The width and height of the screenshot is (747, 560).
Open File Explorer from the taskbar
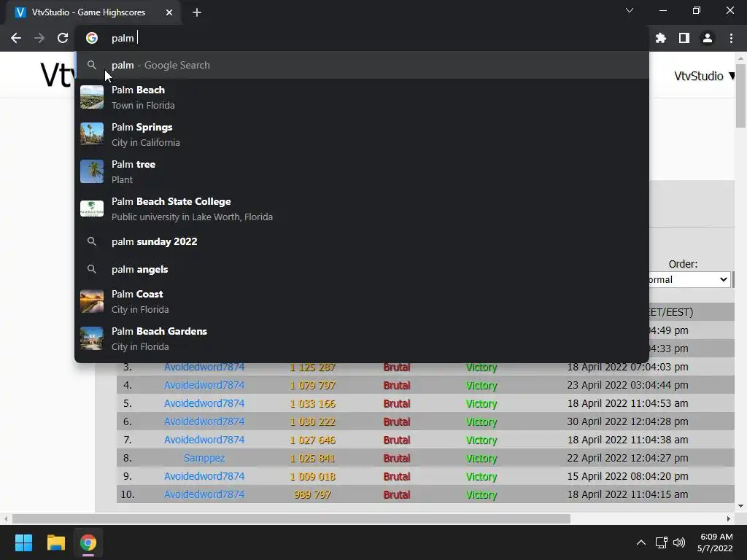tap(55, 542)
